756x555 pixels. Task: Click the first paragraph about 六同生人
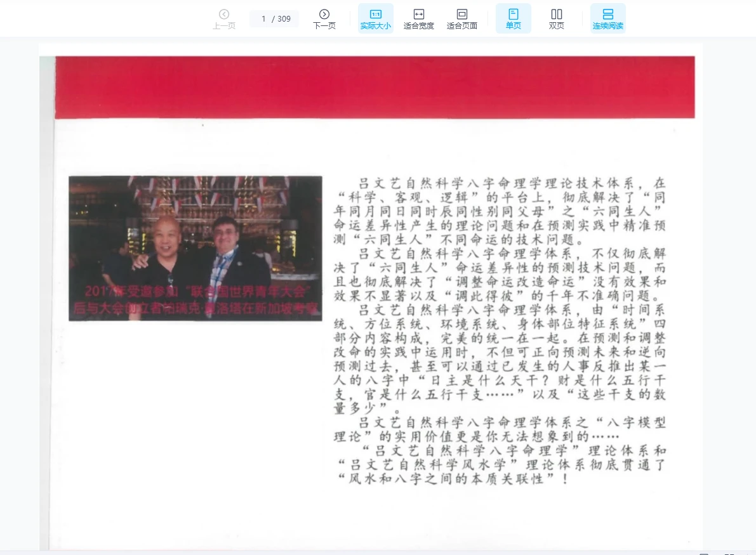500,211
